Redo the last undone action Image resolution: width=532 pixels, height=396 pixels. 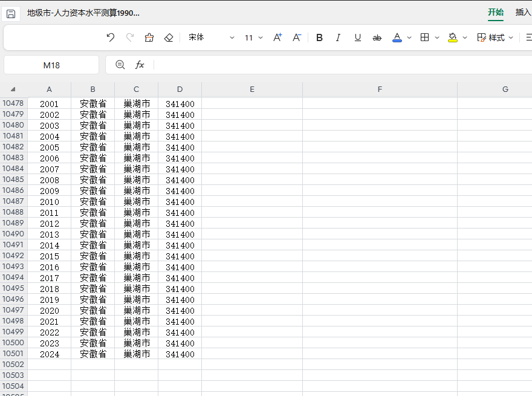coord(130,37)
